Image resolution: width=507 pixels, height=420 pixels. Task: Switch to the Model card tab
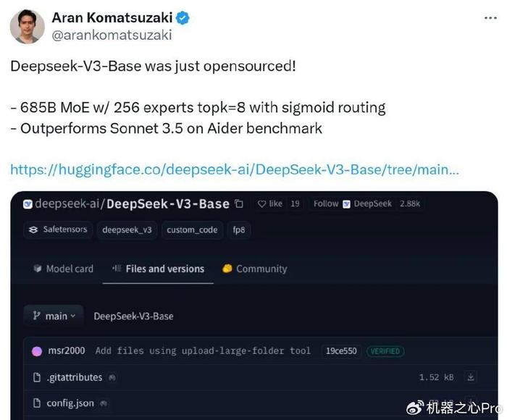(64, 269)
